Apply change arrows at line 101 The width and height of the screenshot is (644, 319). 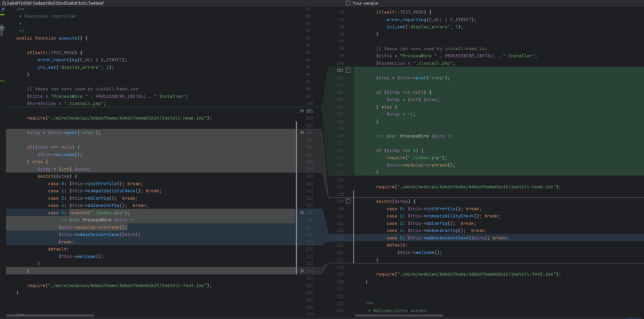point(302,111)
